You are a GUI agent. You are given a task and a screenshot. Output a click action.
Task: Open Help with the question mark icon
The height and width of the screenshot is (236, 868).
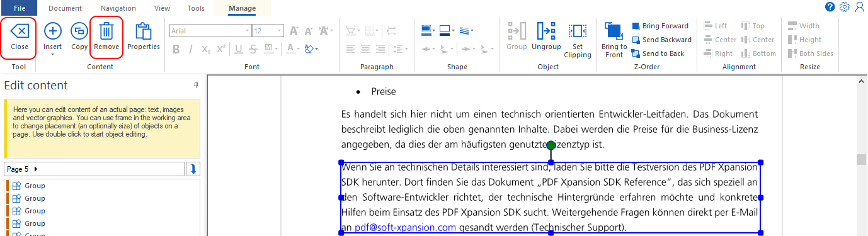[830, 7]
